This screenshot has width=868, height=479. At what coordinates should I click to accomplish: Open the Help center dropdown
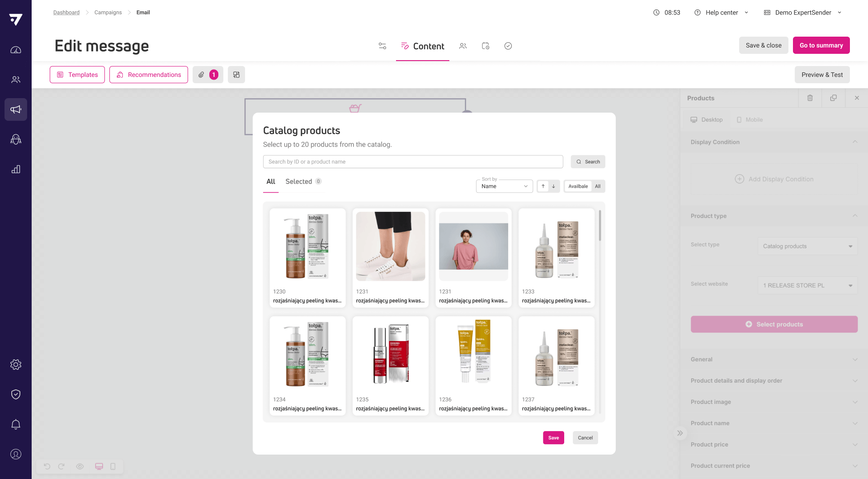[722, 13]
